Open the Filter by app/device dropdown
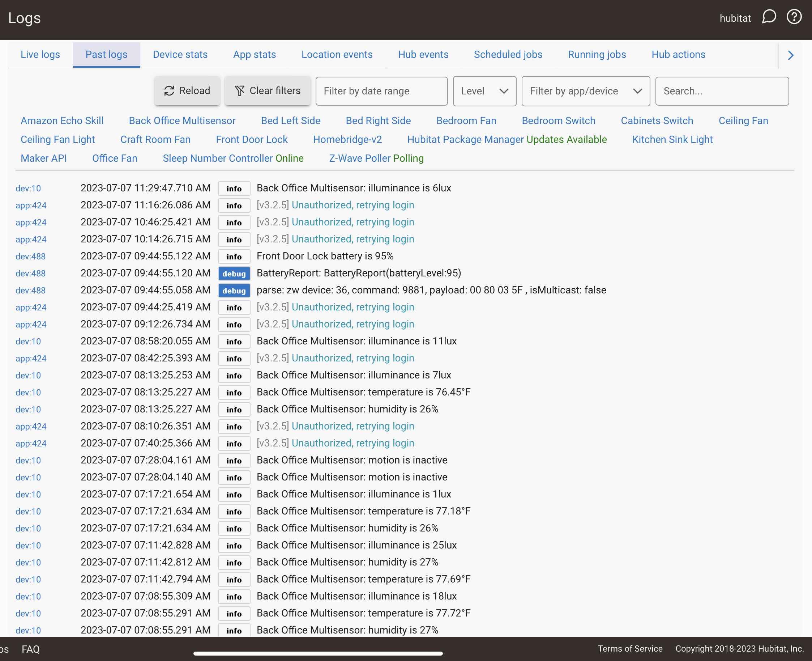The width and height of the screenshot is (812, 661). [585, 91]
